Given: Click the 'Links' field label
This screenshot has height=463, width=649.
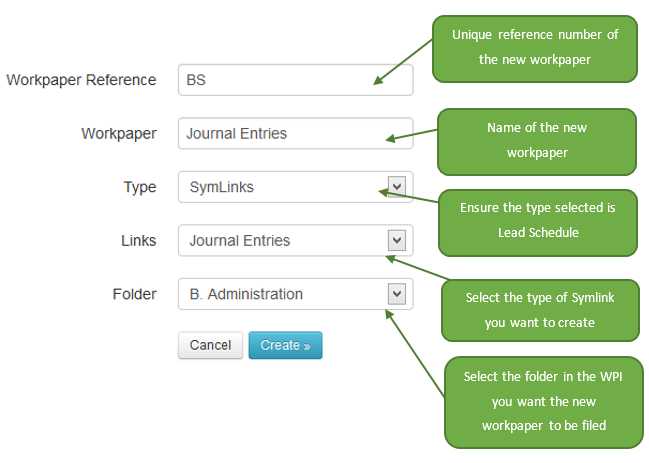Looking at the screenshot, I should click(x=137, y=240).
